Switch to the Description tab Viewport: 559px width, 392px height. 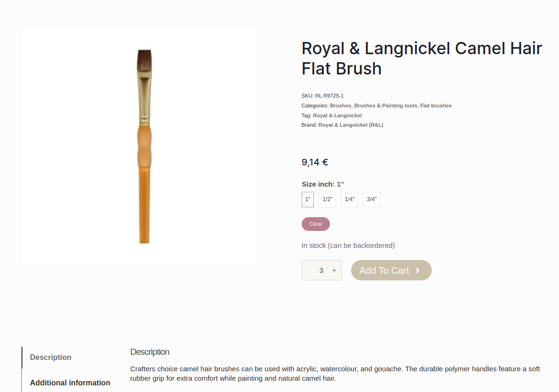51,357
